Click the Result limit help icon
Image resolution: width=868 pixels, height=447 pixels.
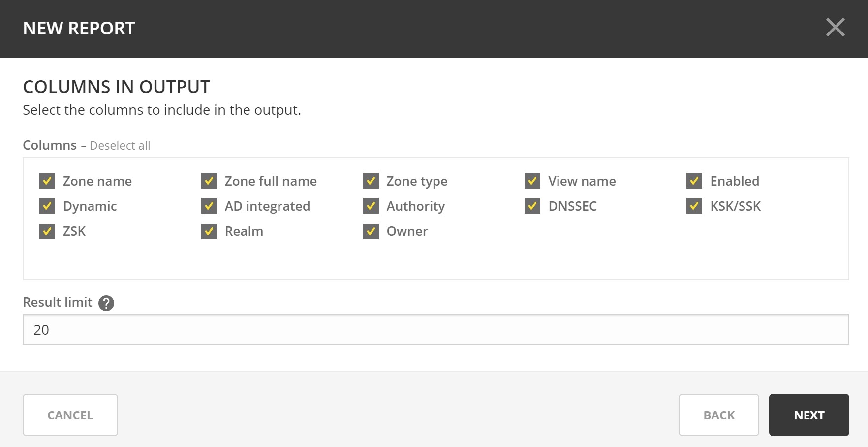tap(106, 303)
